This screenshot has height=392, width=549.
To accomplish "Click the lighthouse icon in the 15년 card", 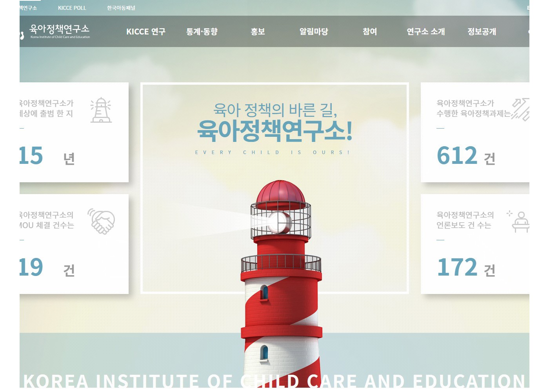I will 101,110.
